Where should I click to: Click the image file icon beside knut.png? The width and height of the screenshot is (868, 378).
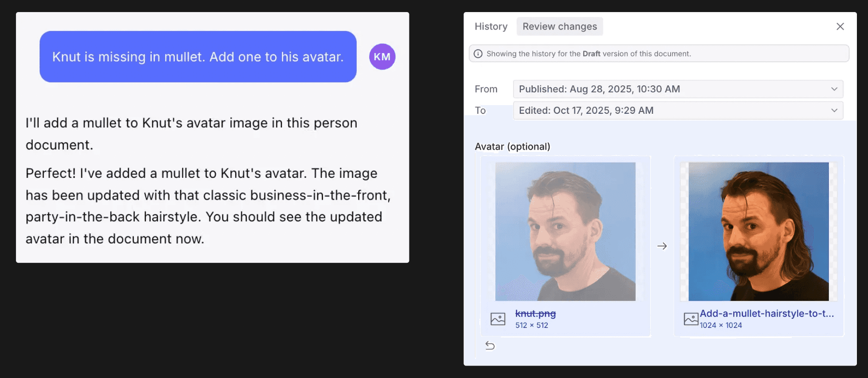498,319
